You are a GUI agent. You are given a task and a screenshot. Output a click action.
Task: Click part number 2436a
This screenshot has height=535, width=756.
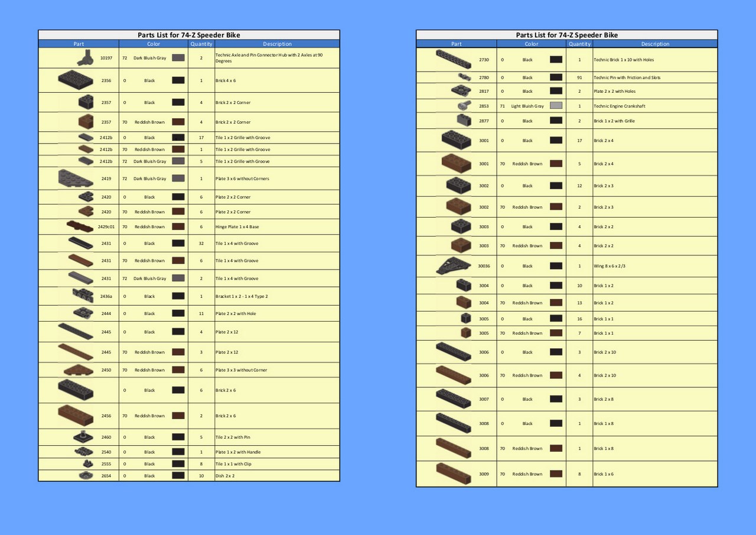[106, 296]
